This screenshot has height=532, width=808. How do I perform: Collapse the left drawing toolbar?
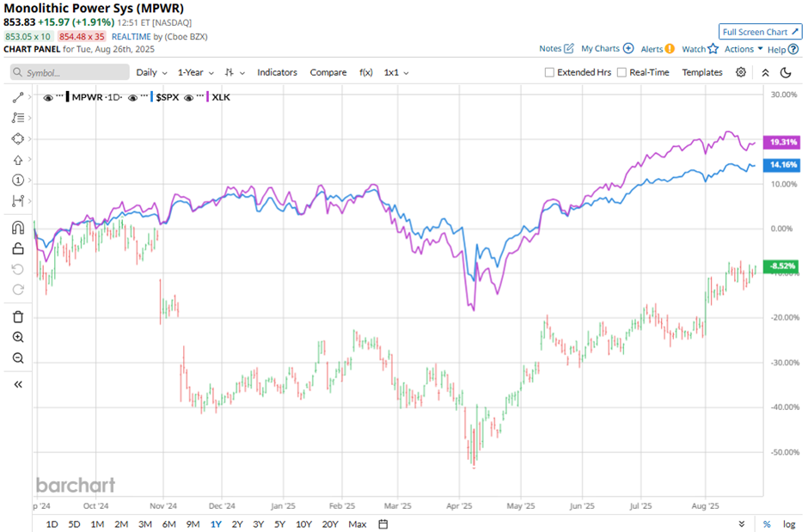tap(18, 384)
